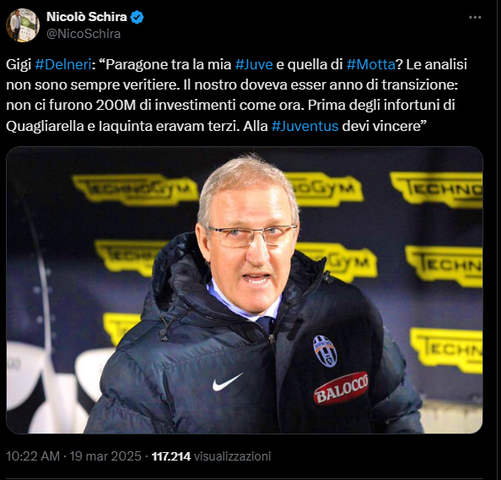
Task: Open the @NicoSchira handle link
Action: pyautogui.click(x=83, y=34)
